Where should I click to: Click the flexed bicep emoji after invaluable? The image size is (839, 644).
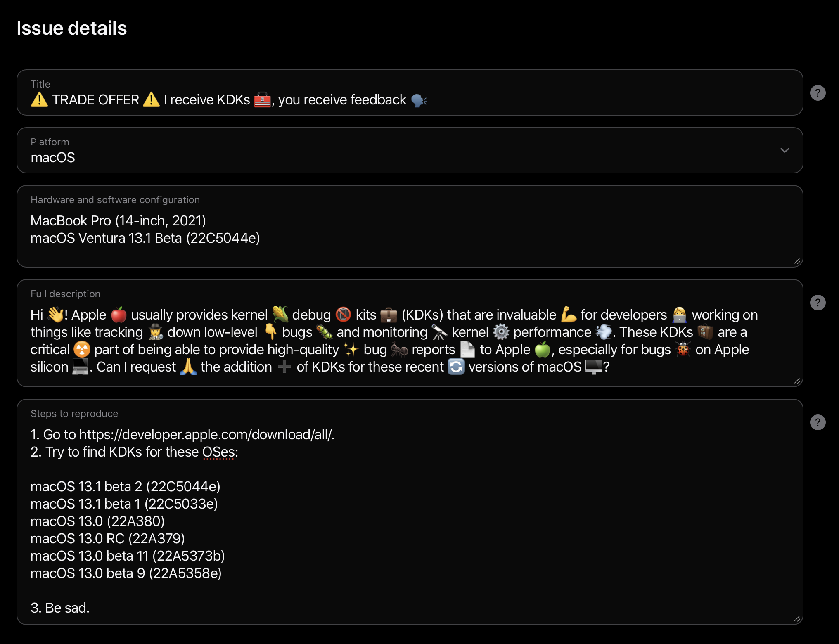(569, 315)
